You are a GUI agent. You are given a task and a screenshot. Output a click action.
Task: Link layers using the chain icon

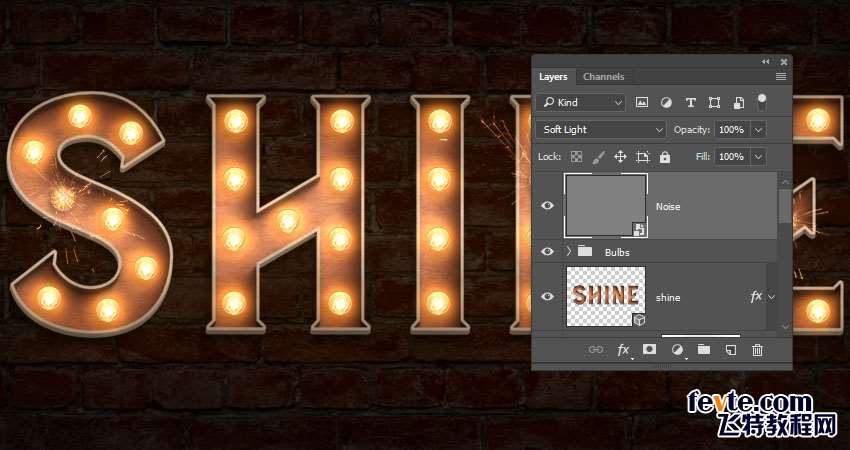tap(596, 350)
